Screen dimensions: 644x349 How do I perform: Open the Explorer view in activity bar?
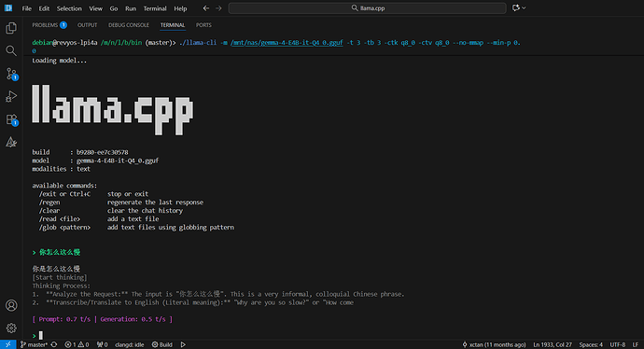pyautogui.click(x=11, y=28)
